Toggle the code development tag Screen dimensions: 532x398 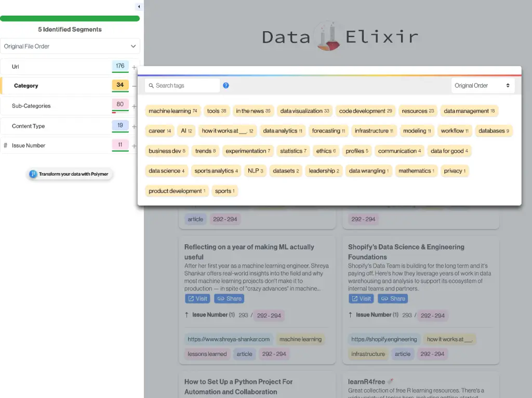pyautogui.click(x=365, y=111)
